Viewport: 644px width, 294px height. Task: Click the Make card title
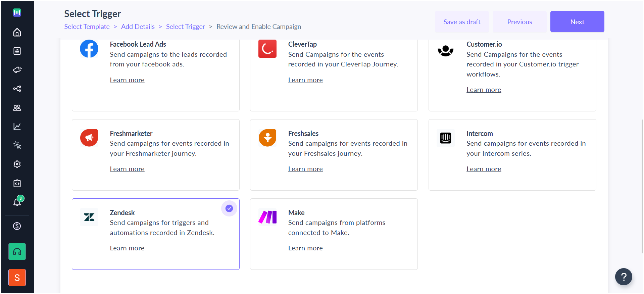point(296,213)
